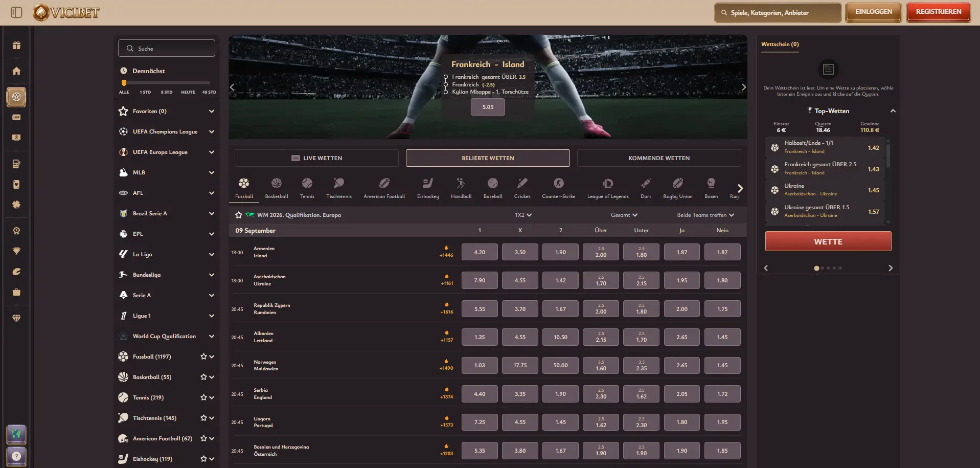The width and height of the screenshot is (980, 468).
Task: Star the Basketball (55) category
Action: 203,377
